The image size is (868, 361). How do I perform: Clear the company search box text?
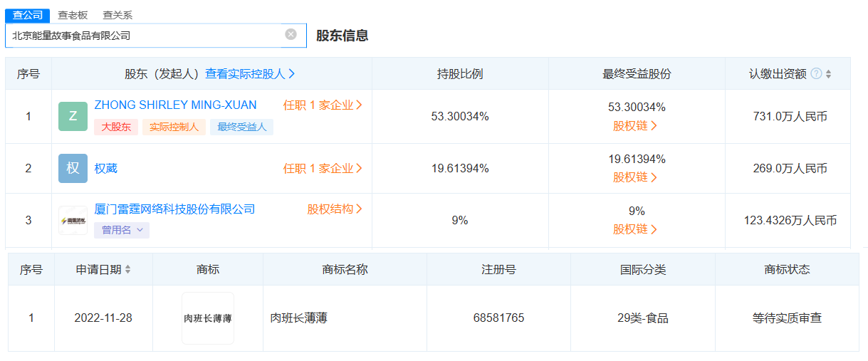point(291,34)
